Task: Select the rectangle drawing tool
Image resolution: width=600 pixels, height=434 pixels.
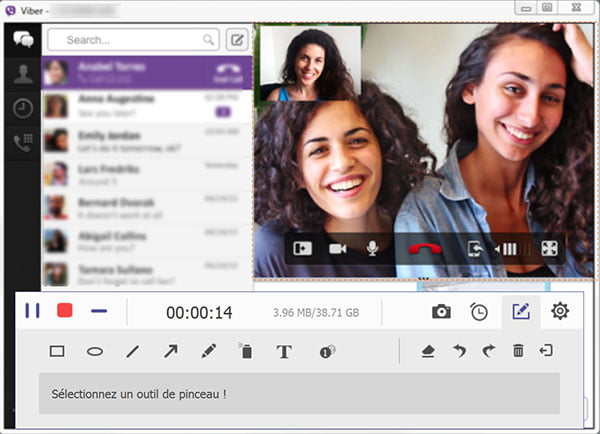Action: [x=57, y=351]
